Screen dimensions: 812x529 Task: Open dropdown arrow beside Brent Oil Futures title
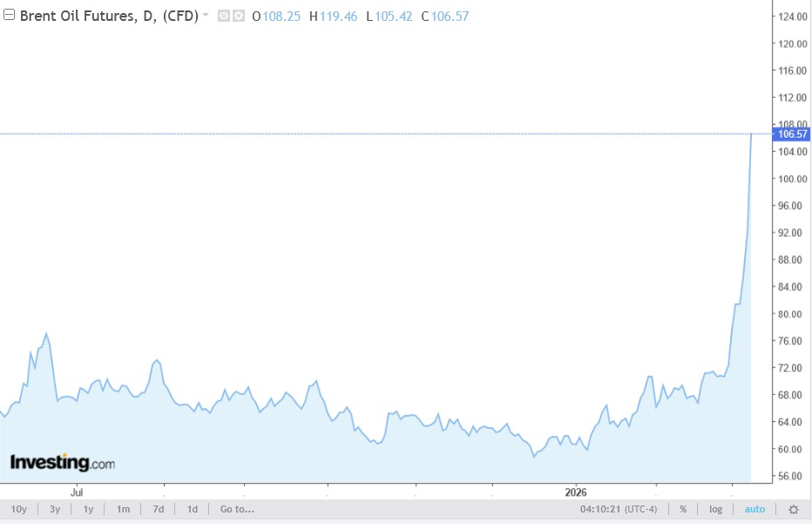[206, 16]
